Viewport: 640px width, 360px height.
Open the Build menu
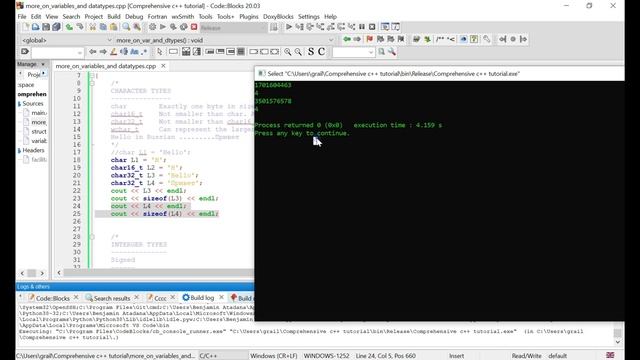113,17
